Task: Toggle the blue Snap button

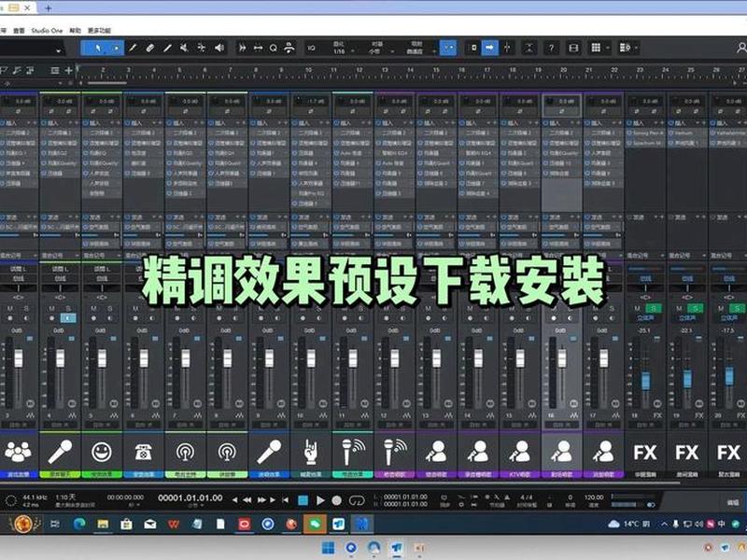Action: tap(448, 49)
